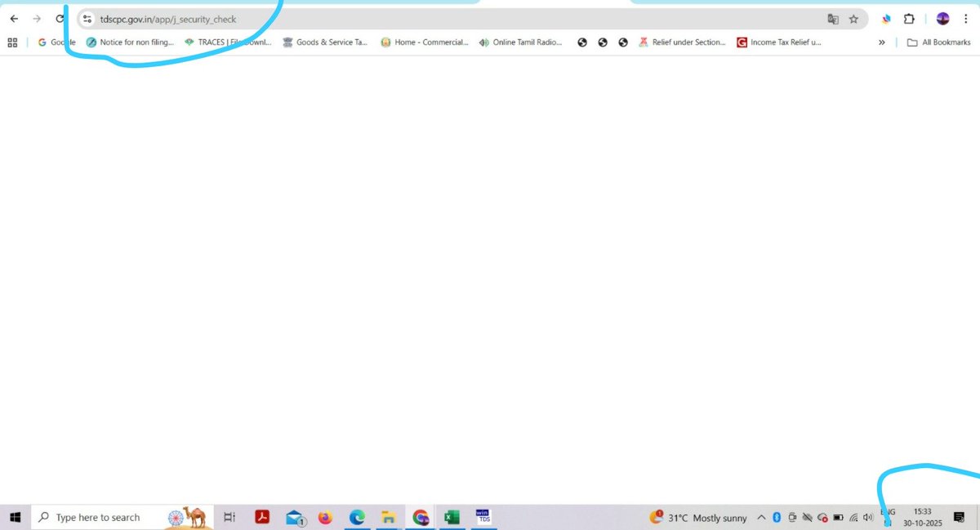Open the notification center icon
This screenshot has height=530, width=980.
coord(960,517)
